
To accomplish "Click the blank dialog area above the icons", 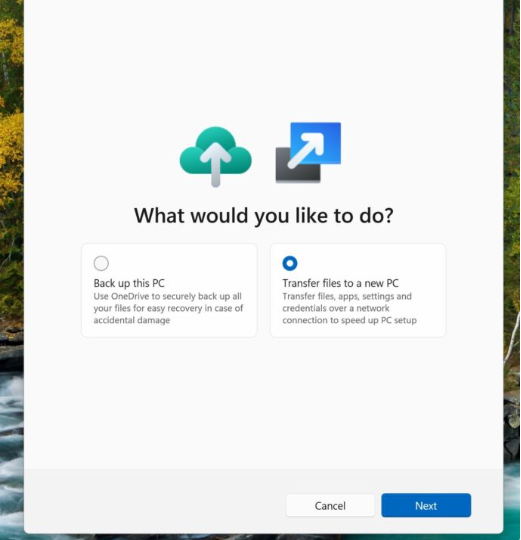I will tap(263, 59).
